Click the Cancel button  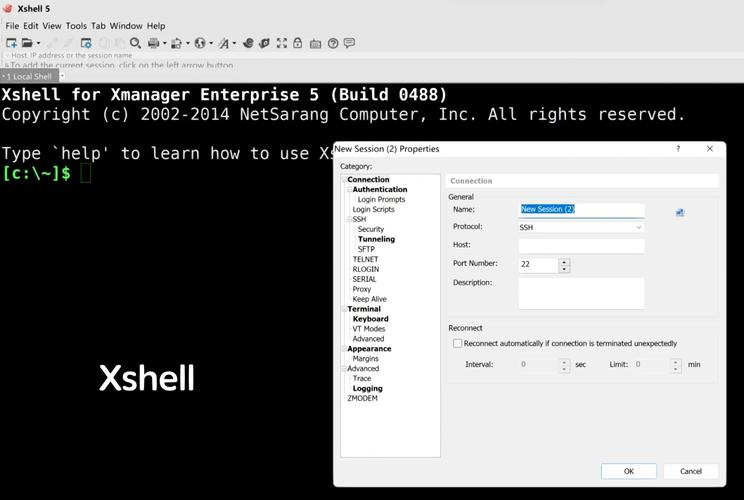[x=690, y=471]
